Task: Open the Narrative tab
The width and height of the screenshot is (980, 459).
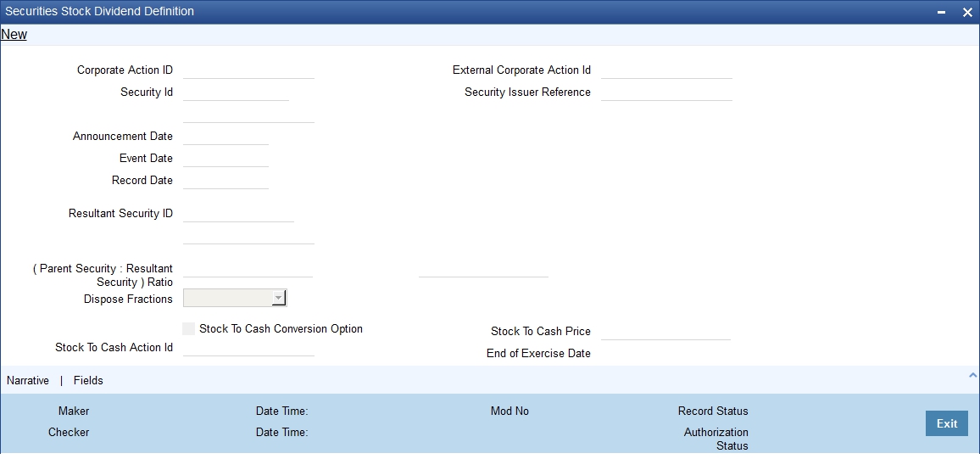Action: (x=27, y=380)
